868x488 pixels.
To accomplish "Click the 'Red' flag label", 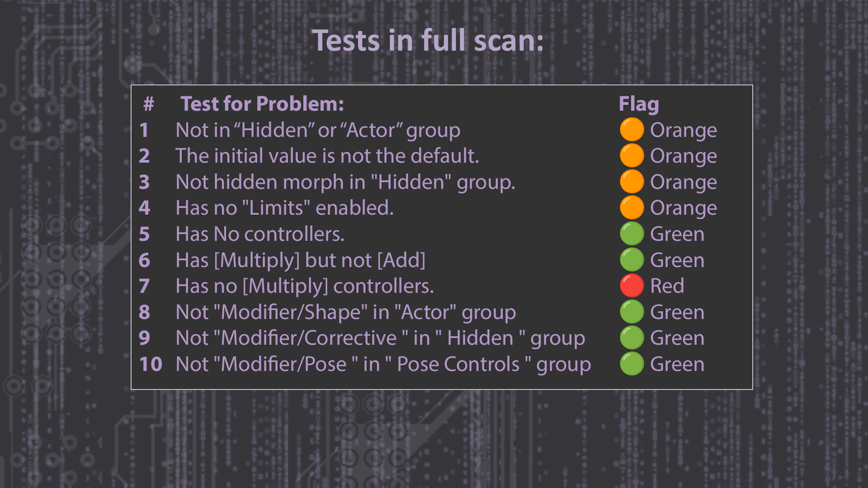I will (x=667, y=286).
